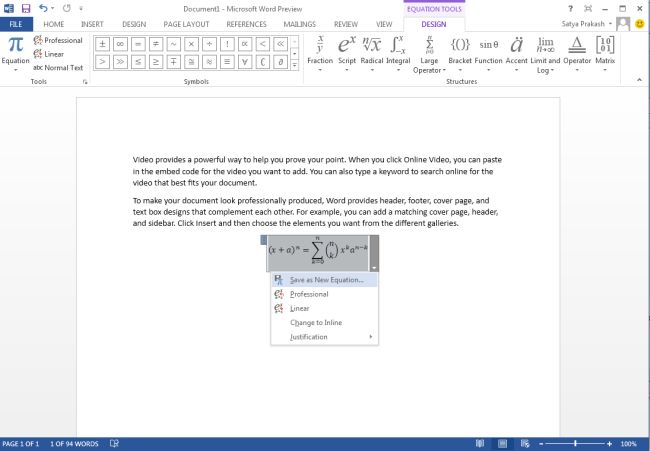
Task: Choose Save as New Equation menu item
Action: [x=325, y=280]
